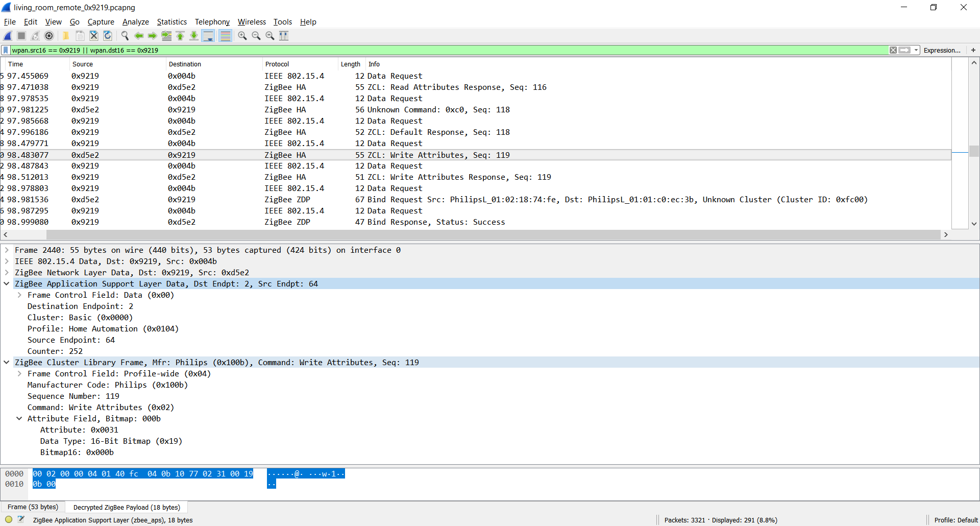Open the Statistics menu

[171, 22]
